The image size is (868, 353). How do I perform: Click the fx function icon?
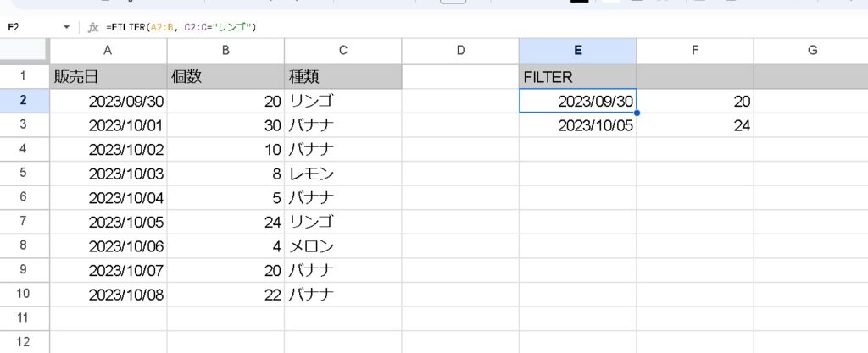point(94,28)
